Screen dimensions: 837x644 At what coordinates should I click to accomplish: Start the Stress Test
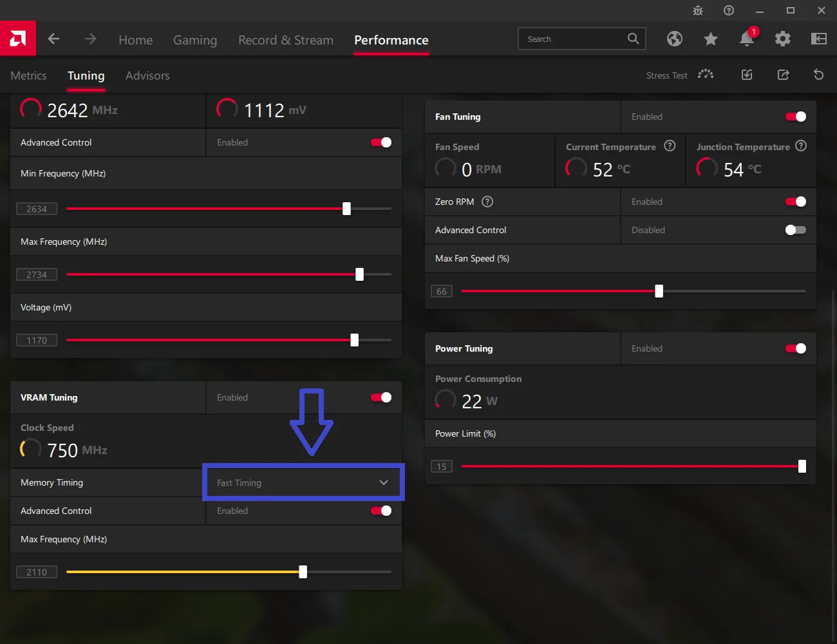click(x=680, y=75)
